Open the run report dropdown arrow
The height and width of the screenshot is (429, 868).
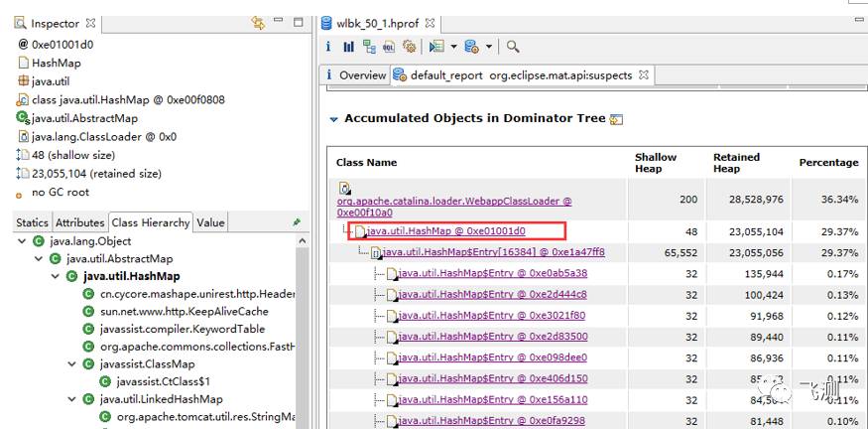tap(453, 47)
